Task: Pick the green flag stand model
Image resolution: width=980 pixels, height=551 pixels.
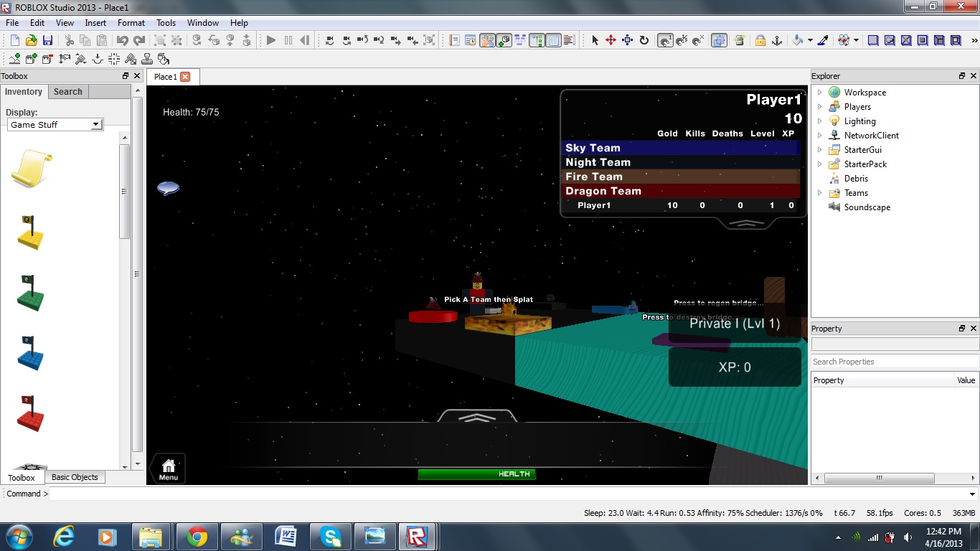Action: pyautogui.click(x=29, y=293)
